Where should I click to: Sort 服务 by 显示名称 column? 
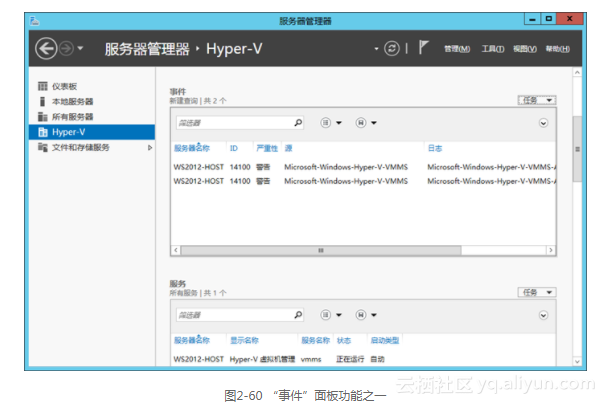click(244, 340)
